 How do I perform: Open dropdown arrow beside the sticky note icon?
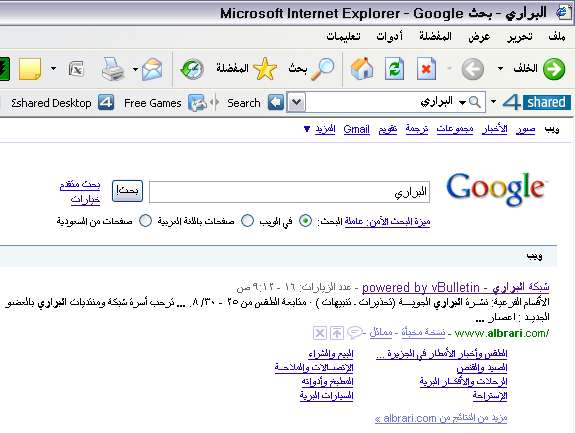[54, 69]
